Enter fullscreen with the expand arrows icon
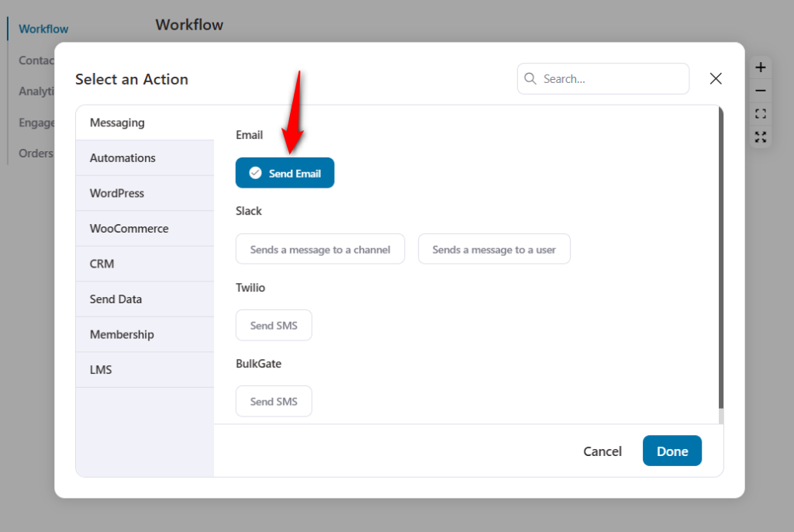Viewport: 794px width, 532px height. [x=760, y=136]
